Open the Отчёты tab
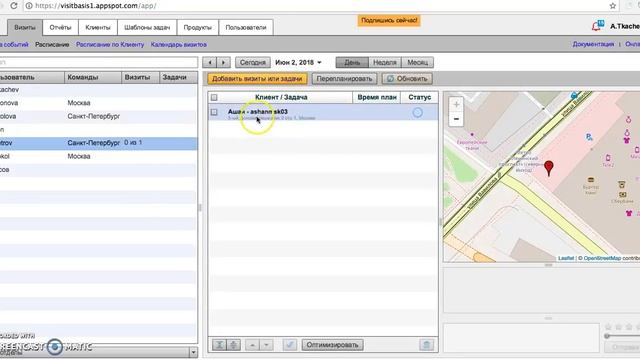Viewport: 640px width, 360px height. pos(60,27)
